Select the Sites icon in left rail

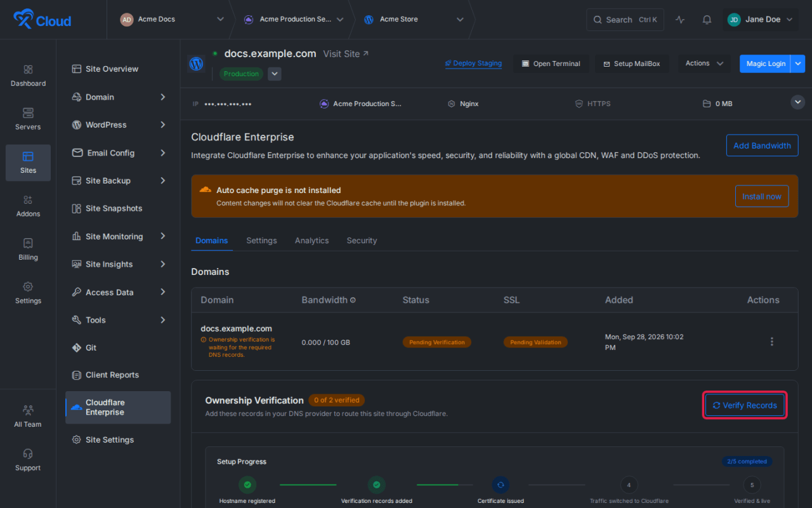pos(28,156)
